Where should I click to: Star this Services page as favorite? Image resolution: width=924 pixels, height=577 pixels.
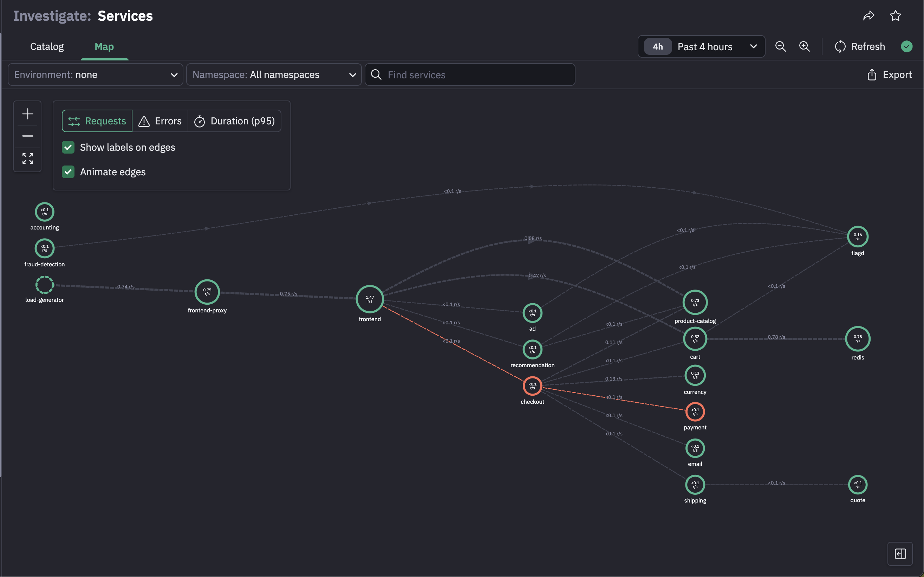(x=895, y=16)
